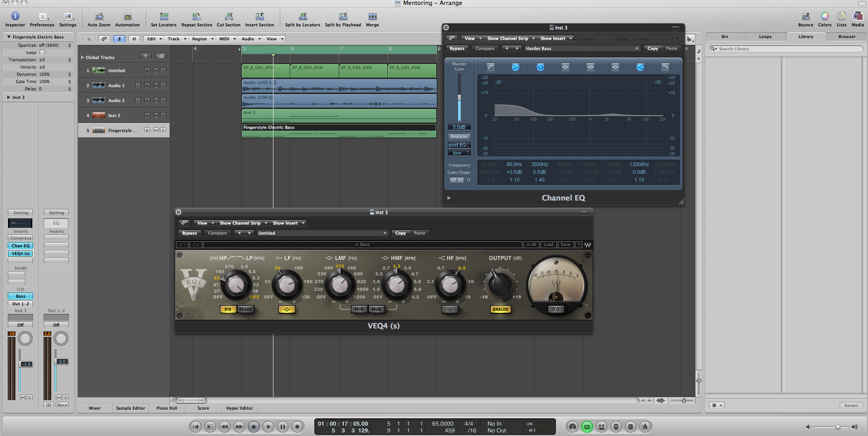Click Split by Locators icon
The image size is (868, 436).
coord(302,17)
